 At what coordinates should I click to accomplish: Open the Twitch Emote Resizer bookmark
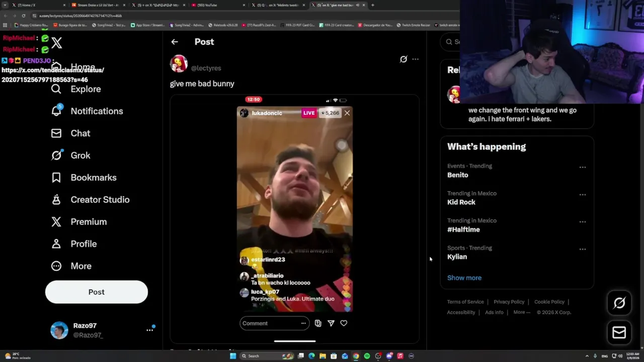[413, 25]
